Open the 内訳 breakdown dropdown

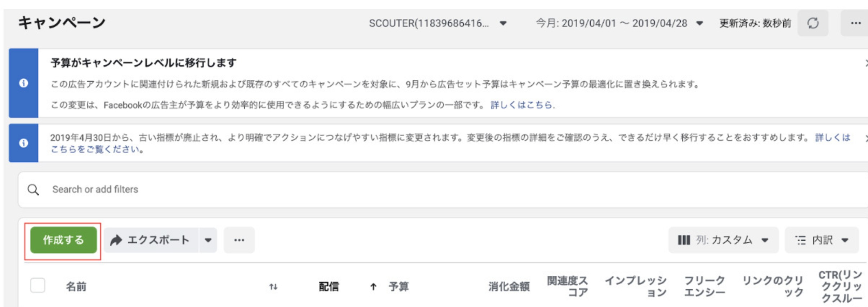click(822, 240)
